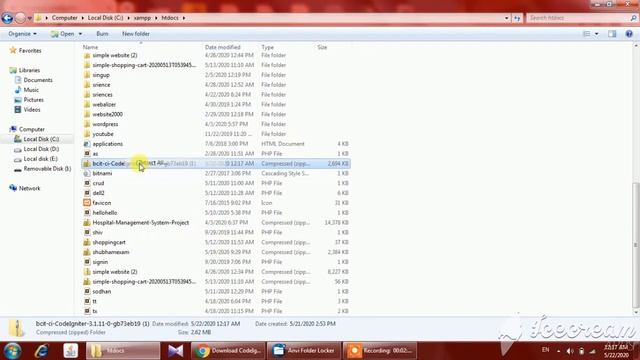640x360 pixels.
Task: Open the Organize menu
Action: pyautogui.click(x=22, y=34)
